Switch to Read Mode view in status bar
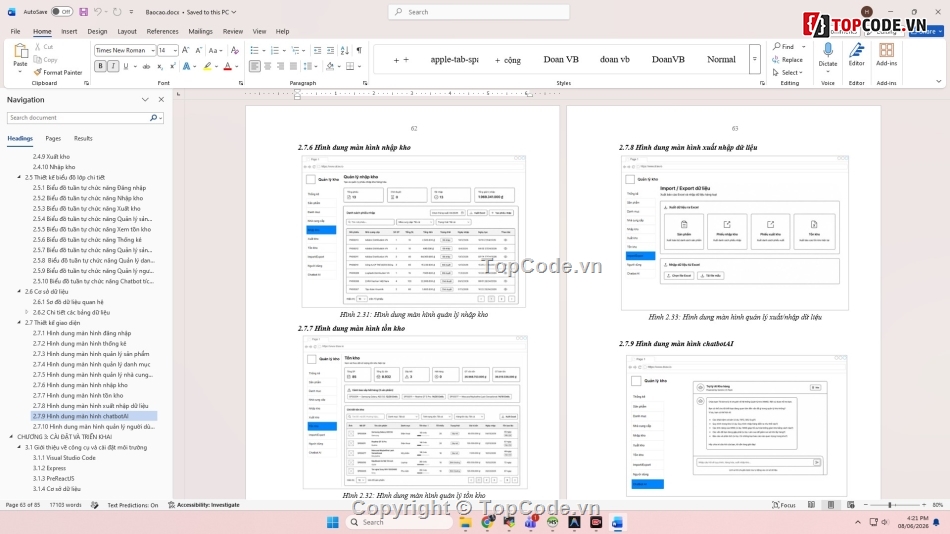The width and height of the screenshot is (950, 534). click(x=811, y=505)
